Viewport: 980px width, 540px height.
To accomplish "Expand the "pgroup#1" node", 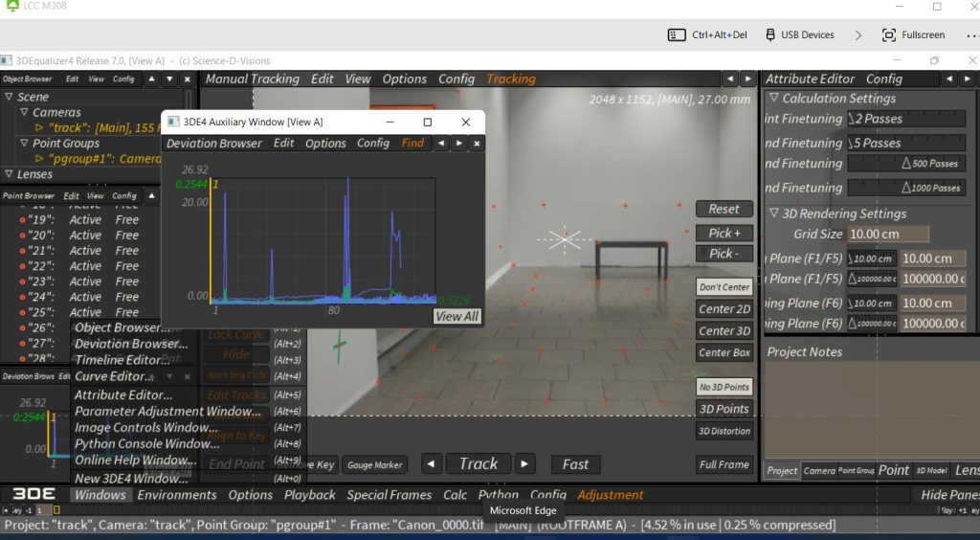I will point(39,159).
